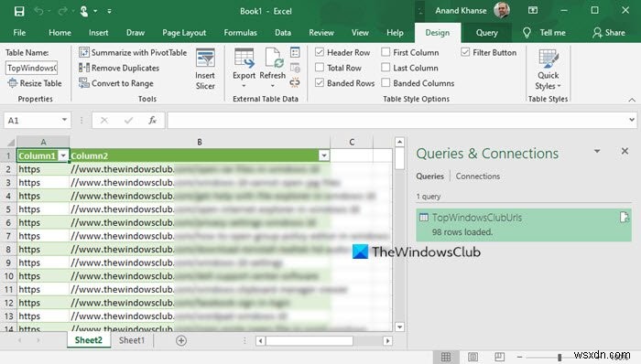Open the Customize Quick Access Toolbar arrow
Image resolution: width=641 pixels, height=364 pixels.
point(109,11)
